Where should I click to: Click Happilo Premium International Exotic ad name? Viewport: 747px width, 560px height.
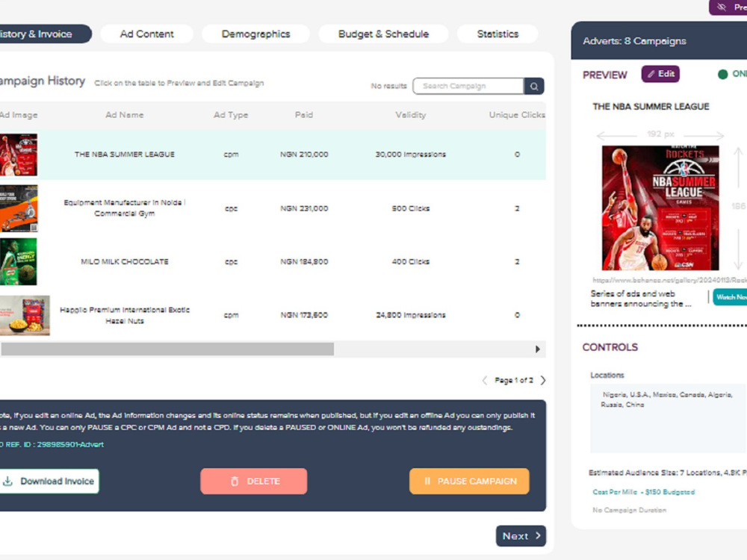(x=124, y=315)
